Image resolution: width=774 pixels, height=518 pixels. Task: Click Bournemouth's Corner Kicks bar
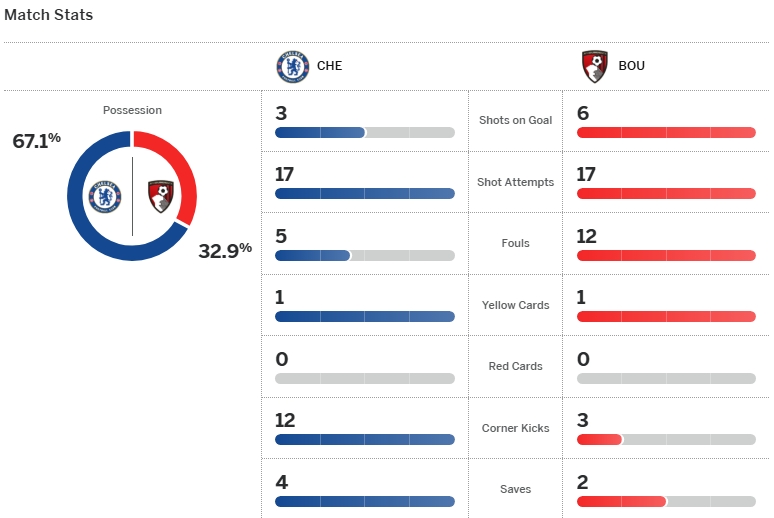[666, 439]
